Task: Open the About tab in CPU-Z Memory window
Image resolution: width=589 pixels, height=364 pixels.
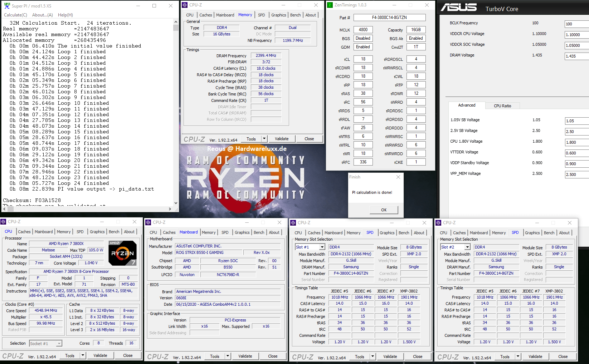Action: point(311,15)
